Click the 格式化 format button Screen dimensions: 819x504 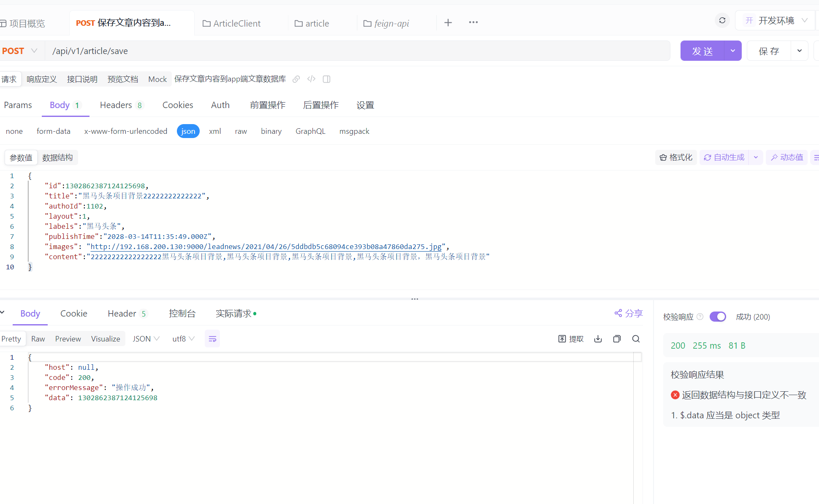point(676,157)
